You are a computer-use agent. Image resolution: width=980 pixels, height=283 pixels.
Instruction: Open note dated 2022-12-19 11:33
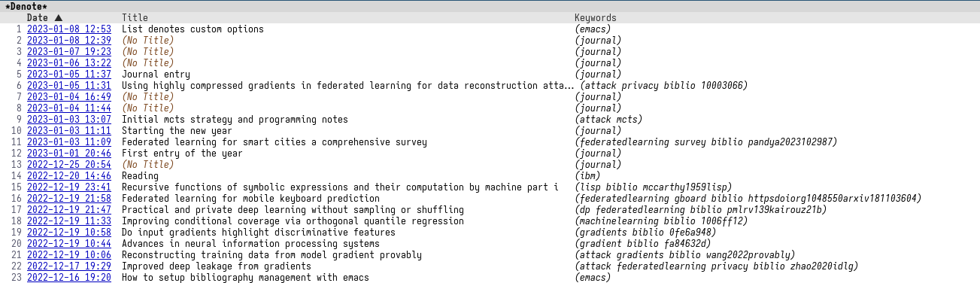pos(69,221)
